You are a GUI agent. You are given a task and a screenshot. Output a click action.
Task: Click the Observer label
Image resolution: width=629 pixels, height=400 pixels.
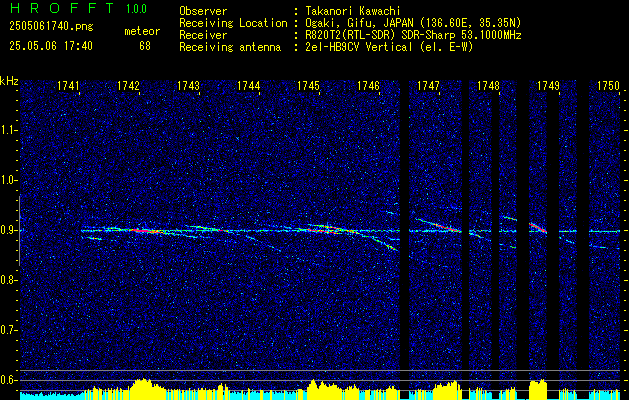coord(203,11)
